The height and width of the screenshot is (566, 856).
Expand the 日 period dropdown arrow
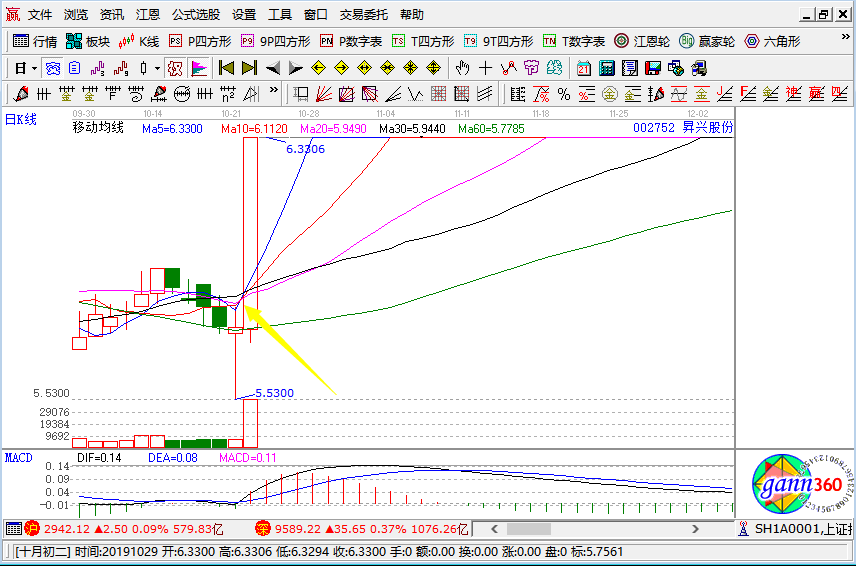[x=34, y=69]
